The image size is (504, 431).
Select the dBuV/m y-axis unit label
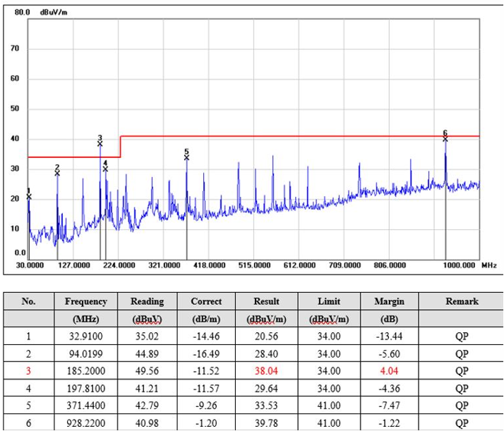(54, 13)
